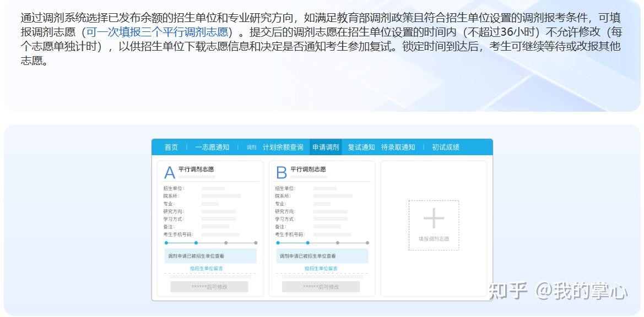Click the large letter B card icon

tap(281, 173)
